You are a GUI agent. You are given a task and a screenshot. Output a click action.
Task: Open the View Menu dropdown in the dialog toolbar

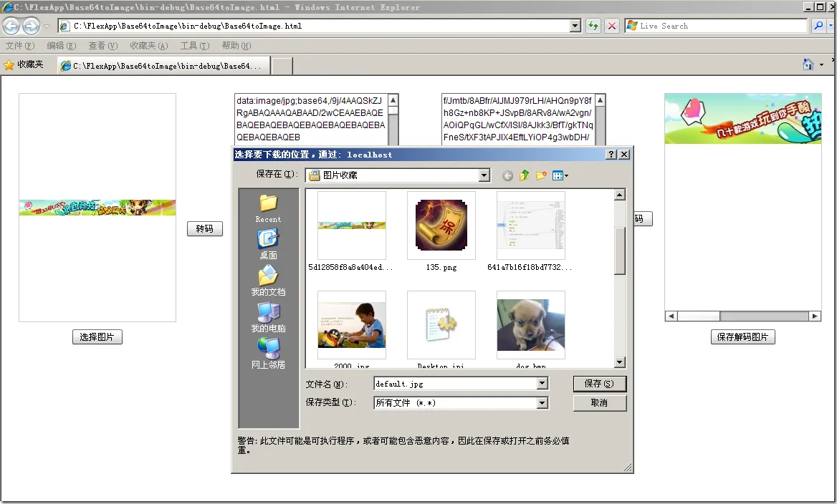(x=560, y=175)
